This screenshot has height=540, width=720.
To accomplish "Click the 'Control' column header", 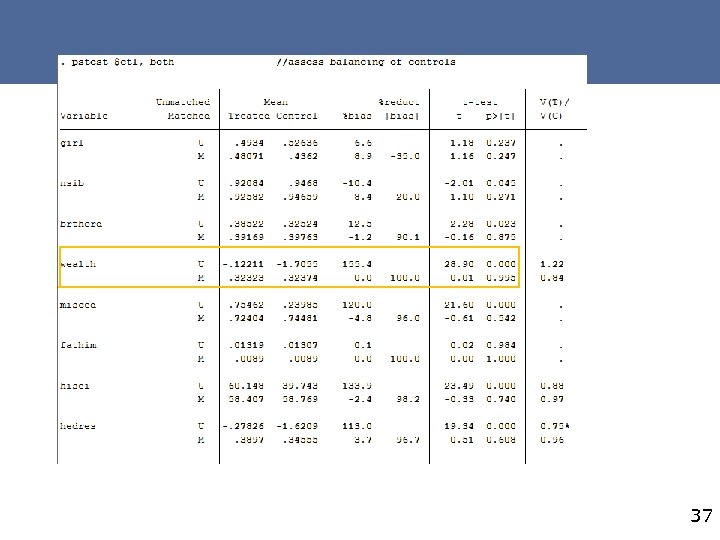I will 297,115.
